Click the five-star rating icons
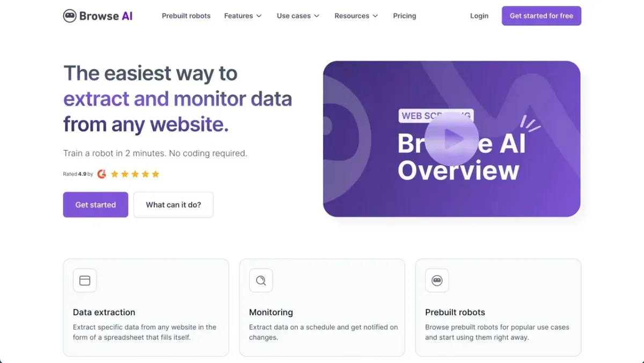 pyautogui.click(x=135, y=174)
